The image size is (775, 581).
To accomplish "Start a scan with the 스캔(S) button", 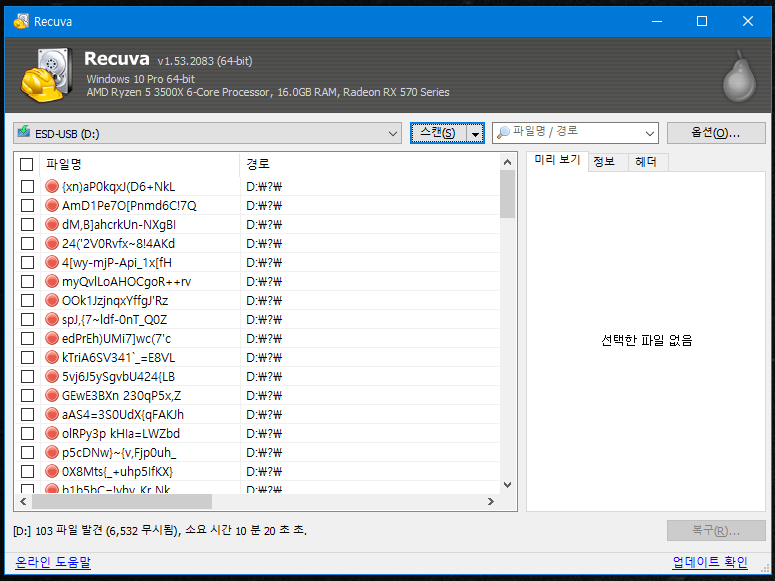I will [x=438, y=133].
